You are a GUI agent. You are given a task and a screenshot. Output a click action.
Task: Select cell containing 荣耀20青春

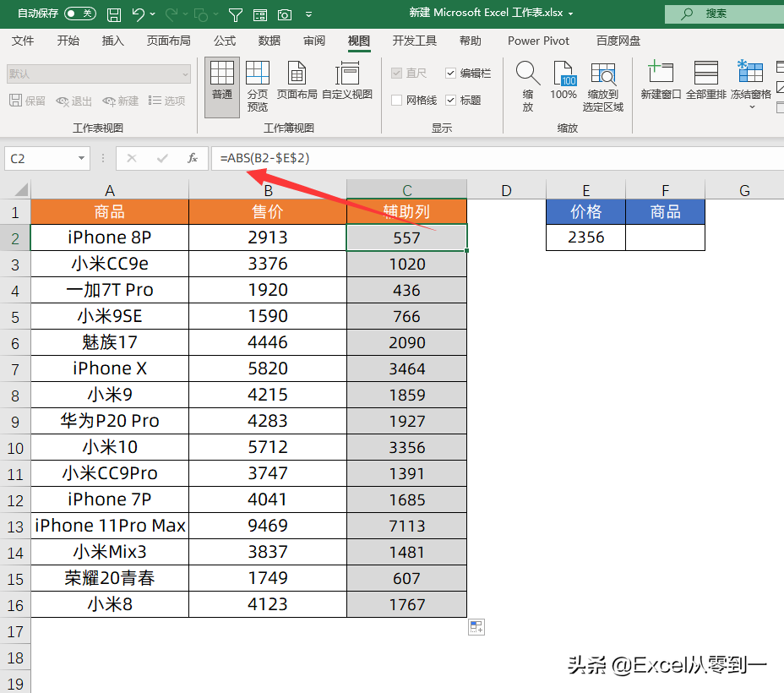110,579
